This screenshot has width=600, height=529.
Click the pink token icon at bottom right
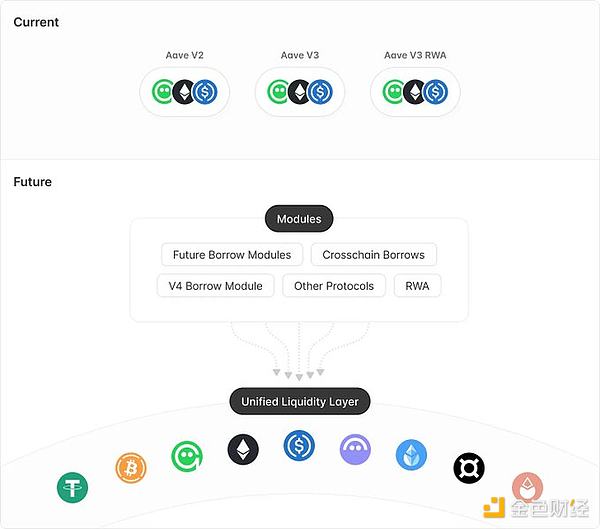click(x=527, y=488)
